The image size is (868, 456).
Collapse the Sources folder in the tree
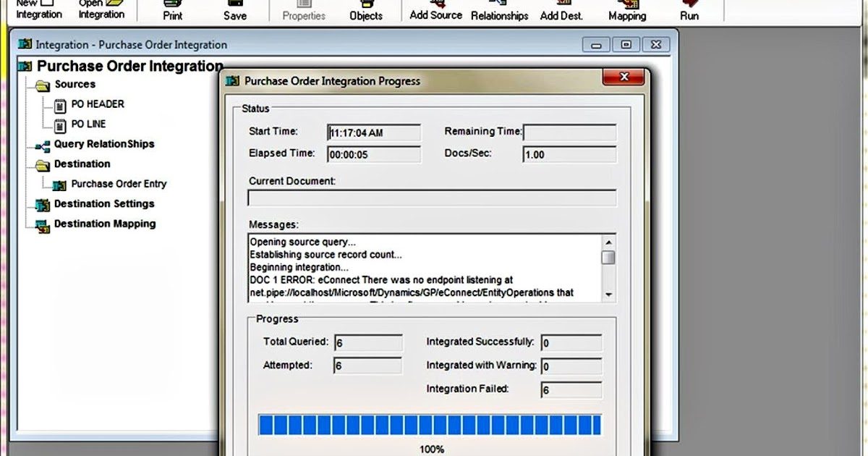click(x=41, y=85)
